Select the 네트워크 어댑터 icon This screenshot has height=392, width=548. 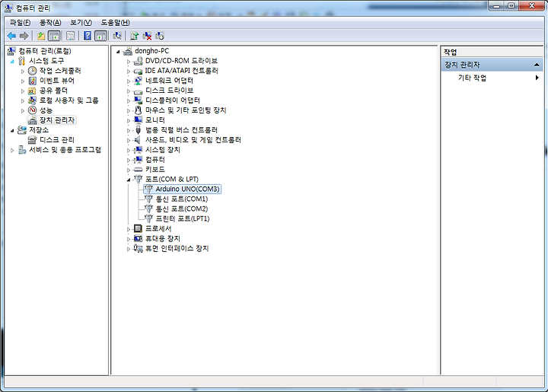(138, 81)
